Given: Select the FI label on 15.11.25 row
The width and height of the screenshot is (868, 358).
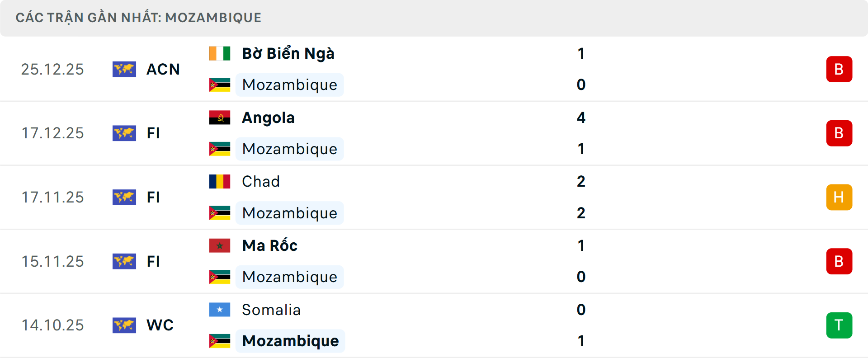Looking at the screenshot, I should pos(154,261).
